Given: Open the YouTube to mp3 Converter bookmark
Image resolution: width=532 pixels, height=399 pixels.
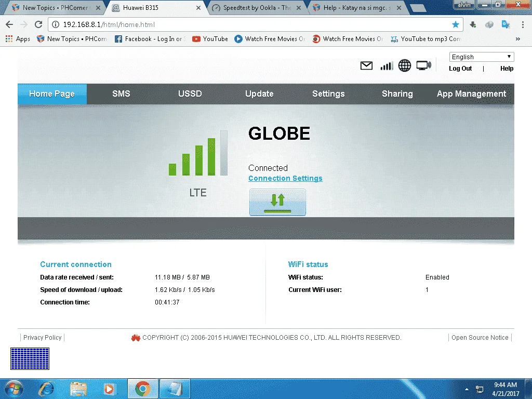Looking at the screenshot, I should coord(425,39).
